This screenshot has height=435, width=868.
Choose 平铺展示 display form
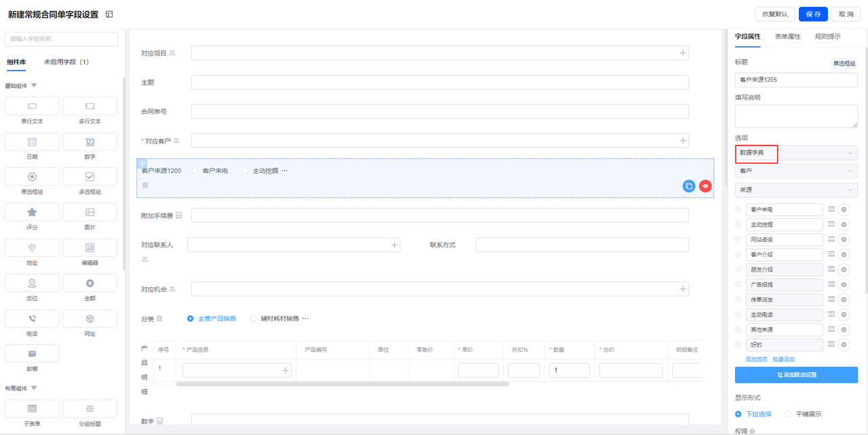click(x=788, y=414)
